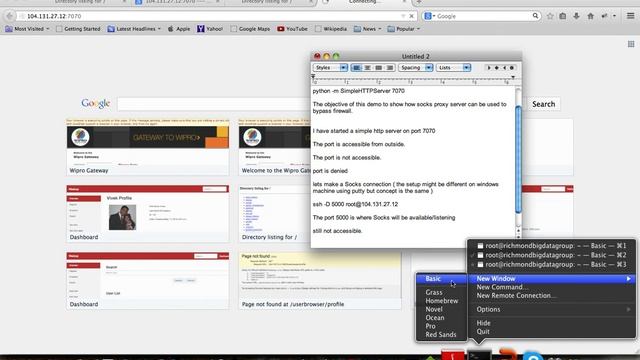Select right align in TextEdit toolbar
The height and width of the screenshot is (360, 640).
tap(389, 68)
